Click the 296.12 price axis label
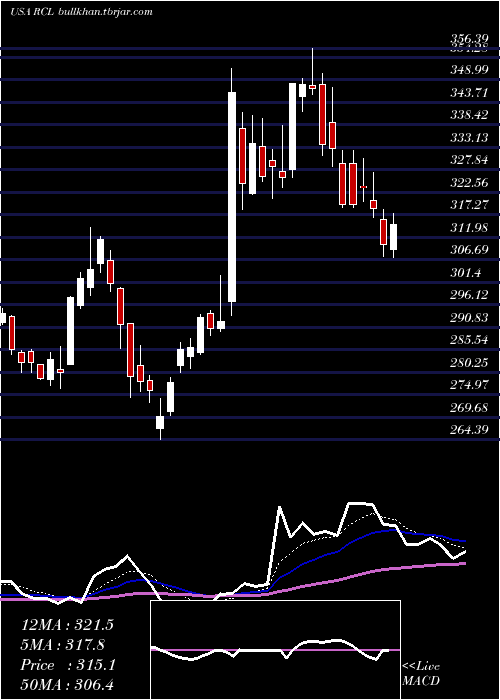 pos(469,295)
